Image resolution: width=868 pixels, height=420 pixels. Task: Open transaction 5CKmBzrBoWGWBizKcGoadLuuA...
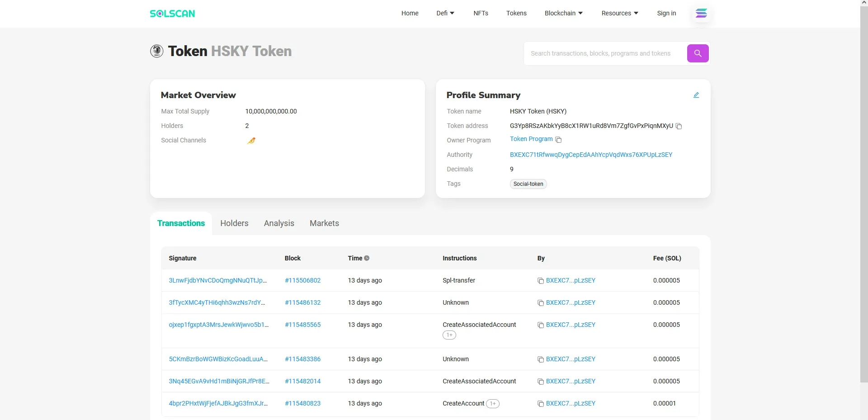click(218, 359)
